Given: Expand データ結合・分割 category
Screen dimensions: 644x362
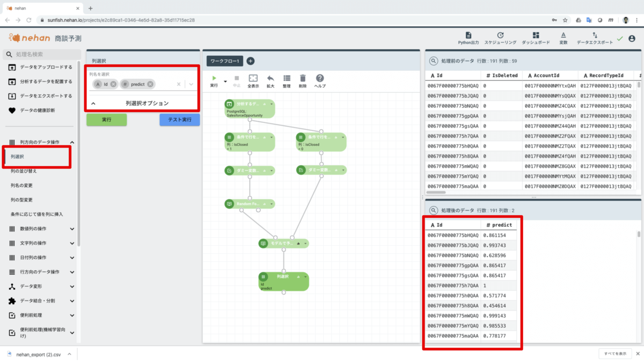Looking at the screenshot, I should tap(72, 301).
